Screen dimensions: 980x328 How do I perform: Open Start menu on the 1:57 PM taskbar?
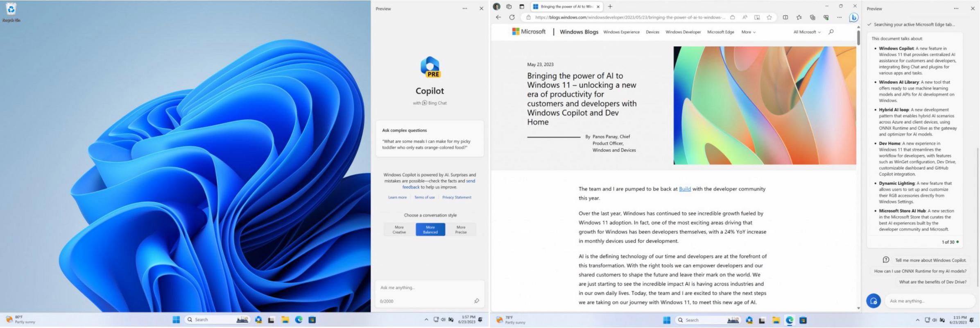(x=176, y=320)
